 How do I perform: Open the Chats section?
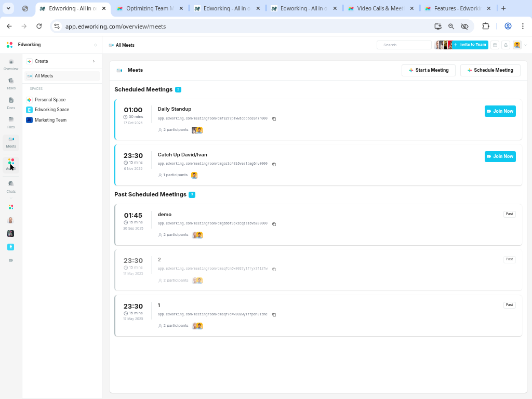[x=11, y=187]
